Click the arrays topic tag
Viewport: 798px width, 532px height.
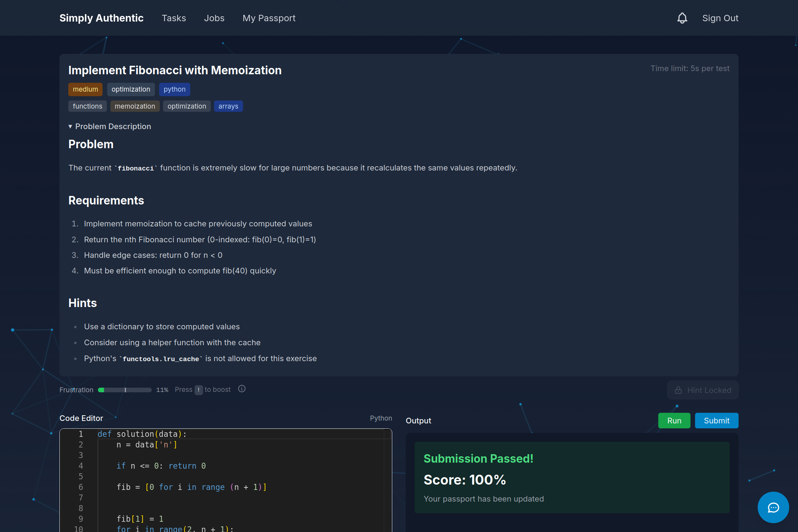point(228,106)
